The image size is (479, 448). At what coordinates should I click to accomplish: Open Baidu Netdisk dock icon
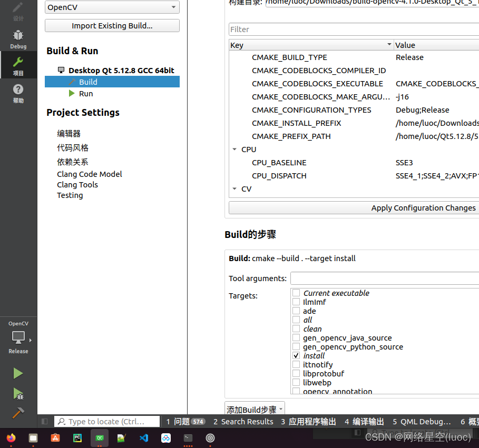(166, 438)
